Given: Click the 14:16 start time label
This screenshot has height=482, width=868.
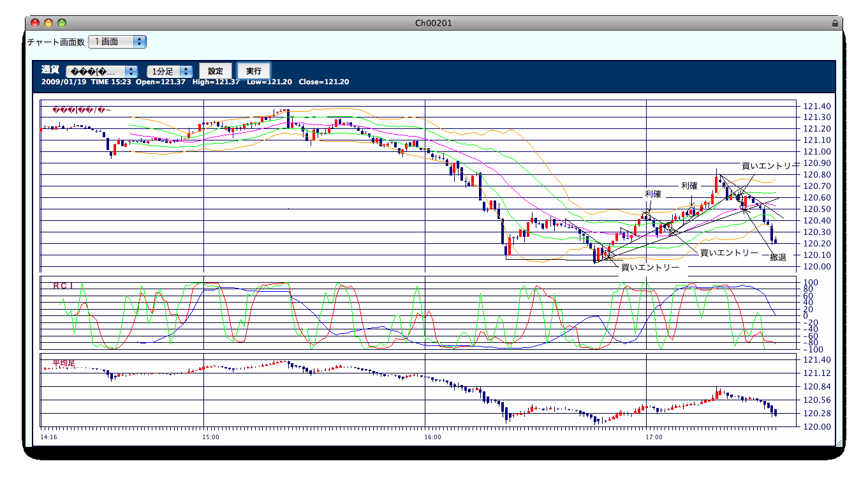Looking at the screenshot, I should [x=48, y=437].
